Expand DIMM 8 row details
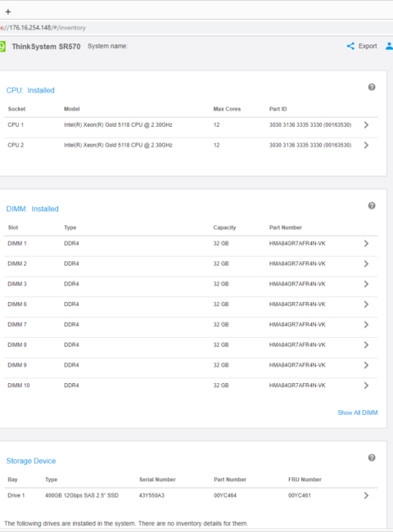The width and height of the screenshot is (393, 532). 366,345
